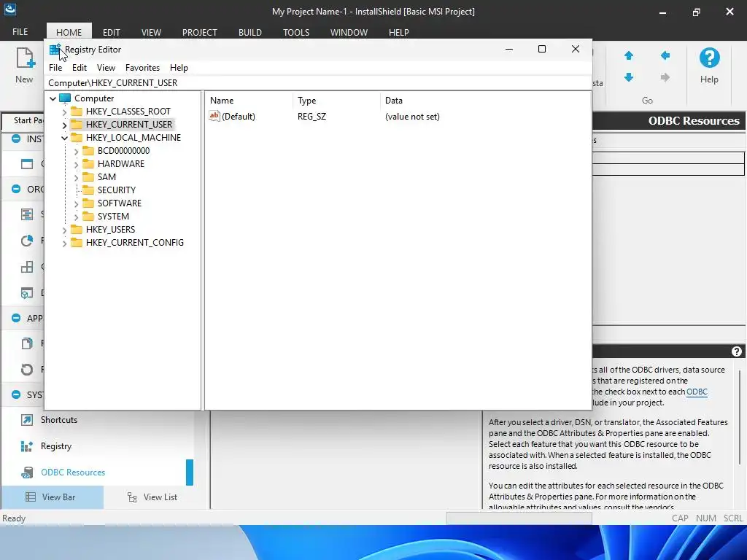
Task: Click the files icon under APP section
Action: click(x=27, y=343)
